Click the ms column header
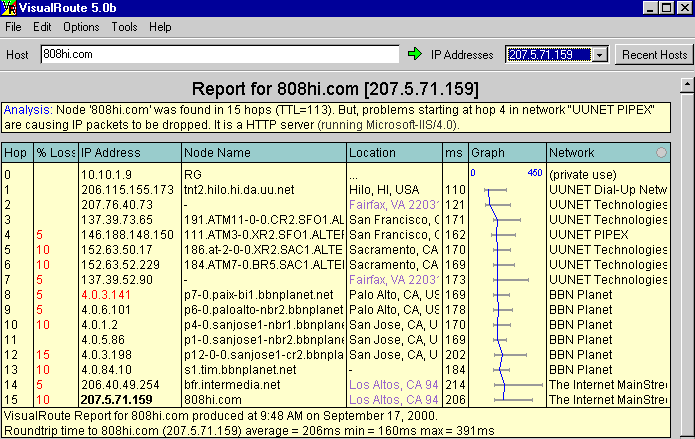This screenshot has width=695, height=439. point(455,153)
